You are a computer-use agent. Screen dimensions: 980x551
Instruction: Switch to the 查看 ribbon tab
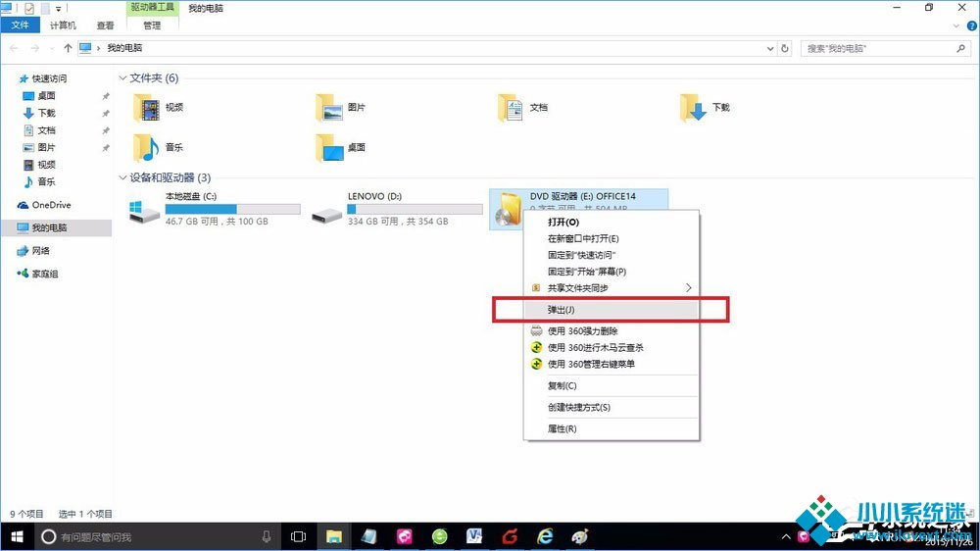point(106,25)
